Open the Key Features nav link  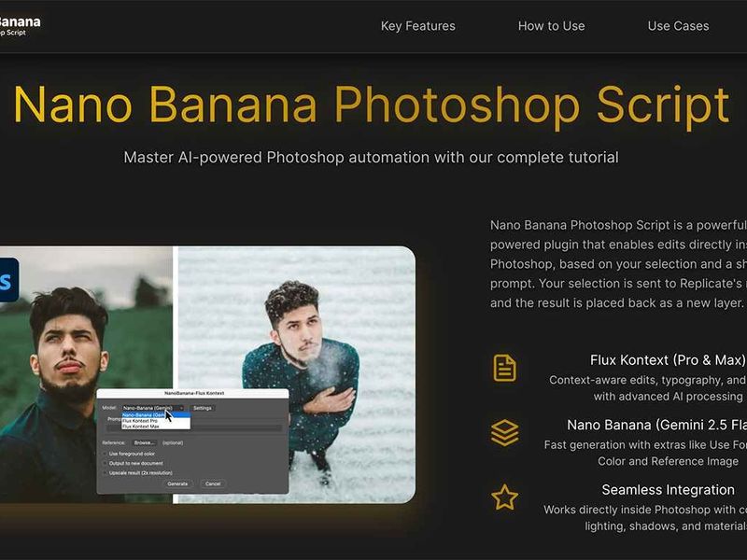(x=417, y=26)
